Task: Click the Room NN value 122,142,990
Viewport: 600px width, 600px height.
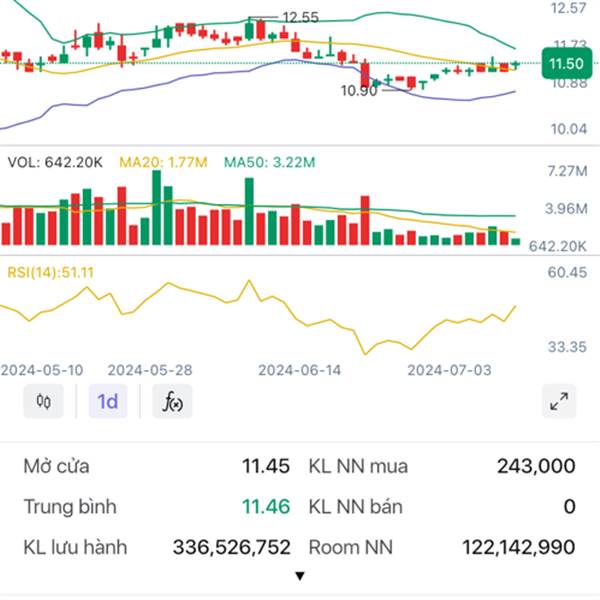Action: [x=518, y=547]
